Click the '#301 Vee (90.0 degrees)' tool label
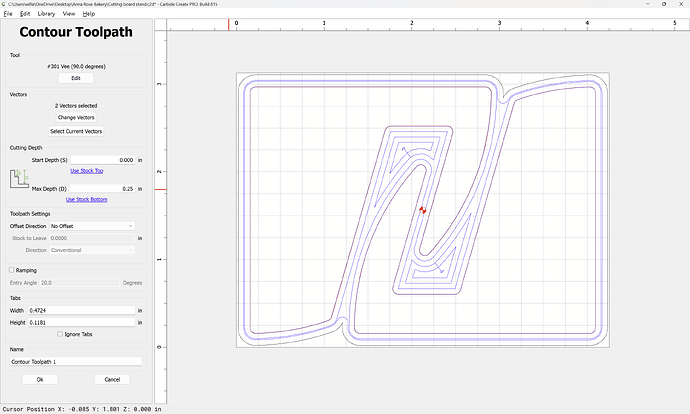Image resolution: width=690 pixels, height=414 pixels. point(76,66)
